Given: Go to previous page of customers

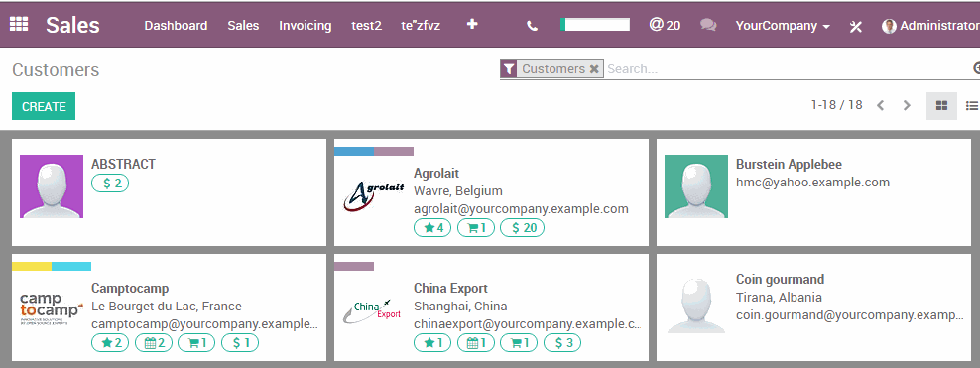Looking at the screenshot, I should coord(881,105).
